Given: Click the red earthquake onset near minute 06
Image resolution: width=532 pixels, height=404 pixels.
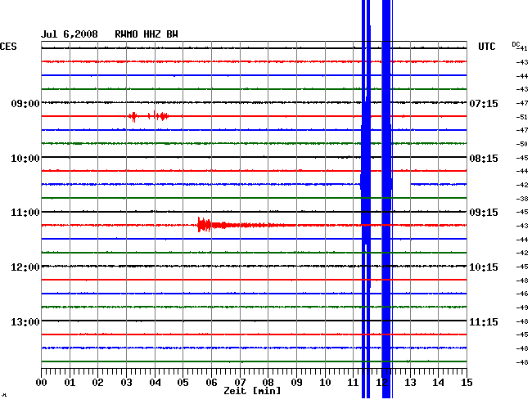Looking at the screenshot, I should click(x=204, y=225).
